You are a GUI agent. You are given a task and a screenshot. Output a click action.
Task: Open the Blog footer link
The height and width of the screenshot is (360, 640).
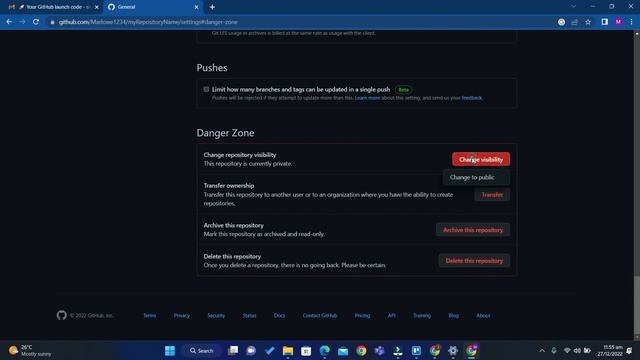pos(453,316)
